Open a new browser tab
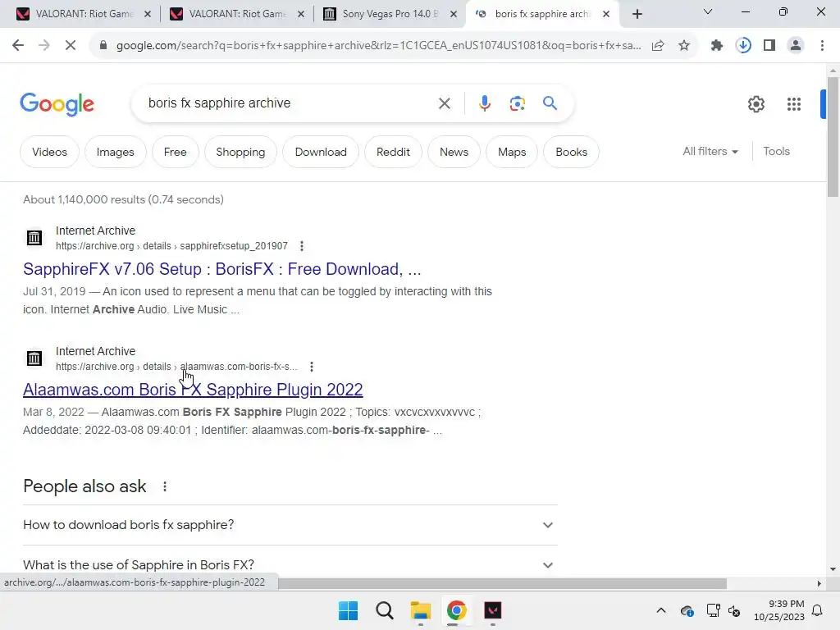 (x=637, y=15)
